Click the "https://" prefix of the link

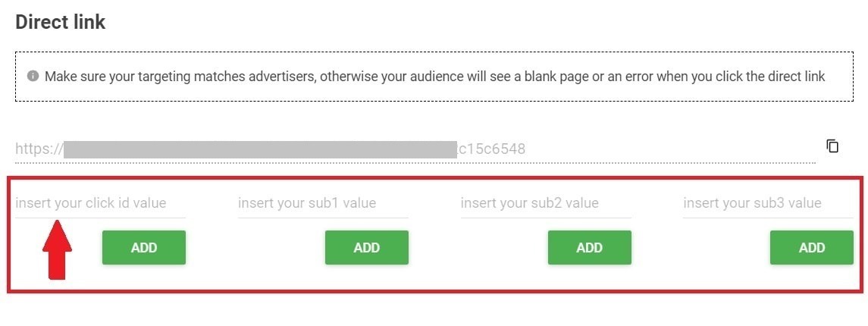coord(39,149)
